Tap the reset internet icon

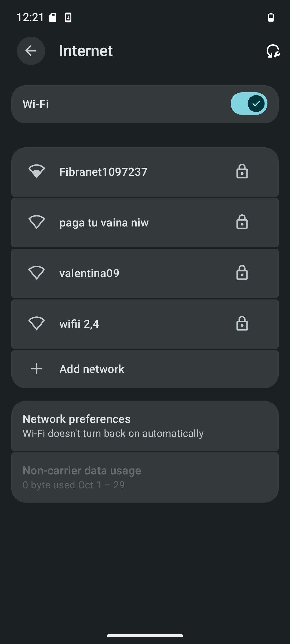[x=273, y=51]
